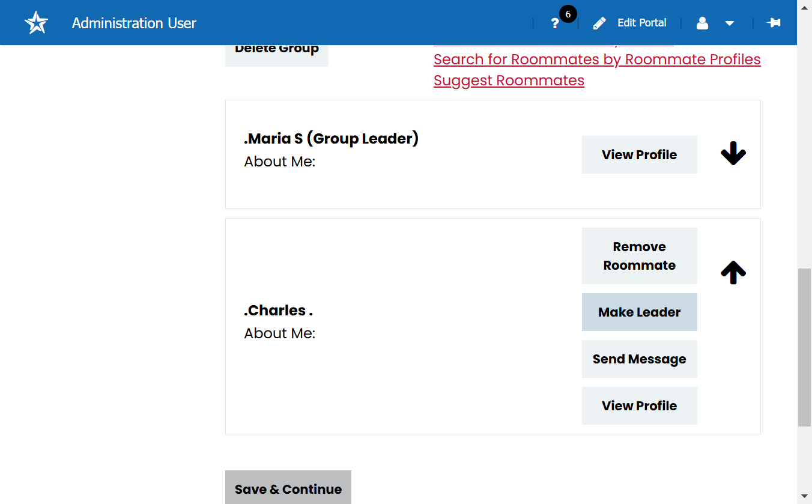
Task: View Charles's profile
Action: pyautogui.click(x=640, y=405)
